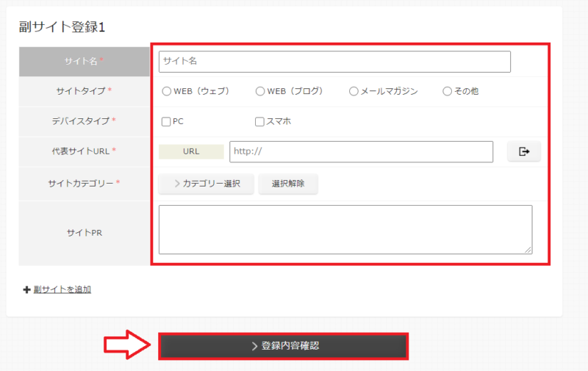This screenshot has height=371, width=588.
Task: Choose the メールマガジン site type
Action: click(354, 91)
